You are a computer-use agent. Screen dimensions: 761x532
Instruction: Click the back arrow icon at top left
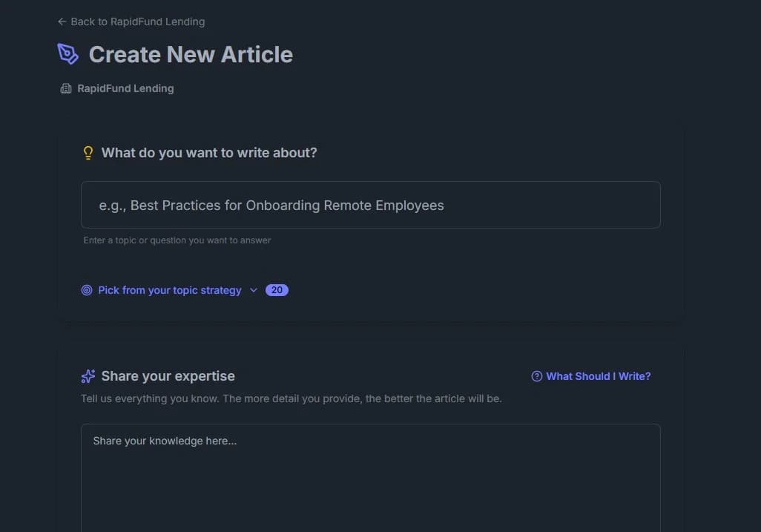click(x=62, y=22)
